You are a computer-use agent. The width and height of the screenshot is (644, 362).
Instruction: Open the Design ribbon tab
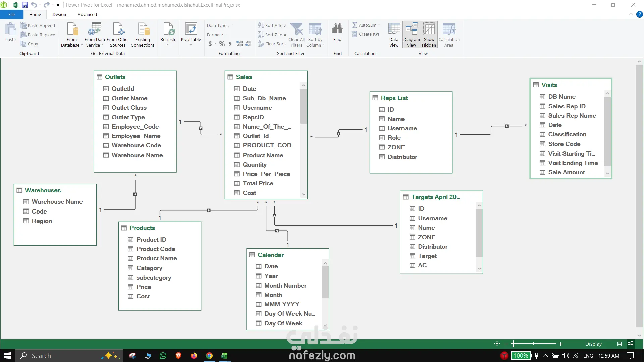coord(59,14)
